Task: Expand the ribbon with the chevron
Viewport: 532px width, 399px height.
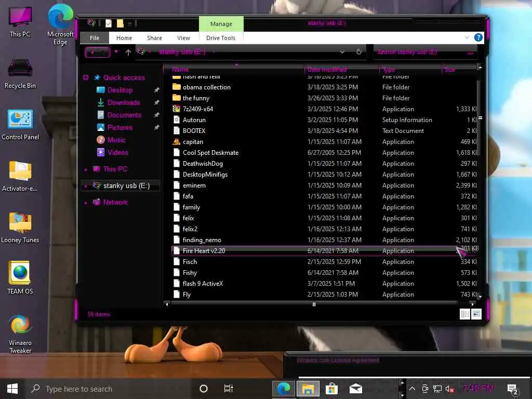Action: click(467, 37)
